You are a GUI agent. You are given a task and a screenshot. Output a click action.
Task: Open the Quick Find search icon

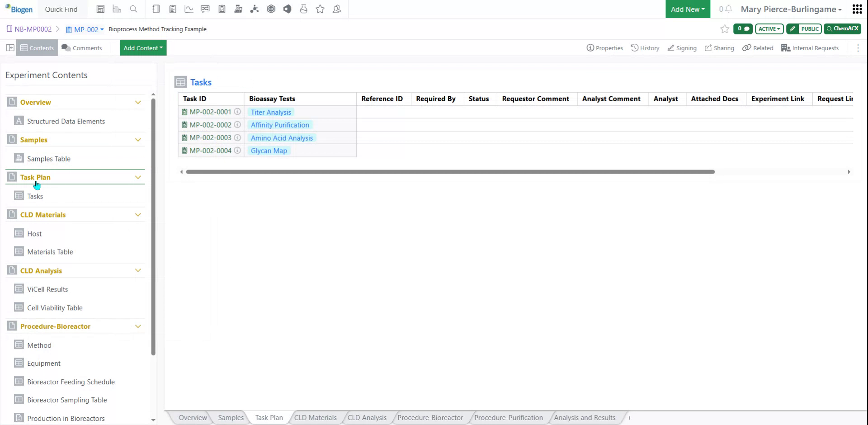tap(134, 9)
